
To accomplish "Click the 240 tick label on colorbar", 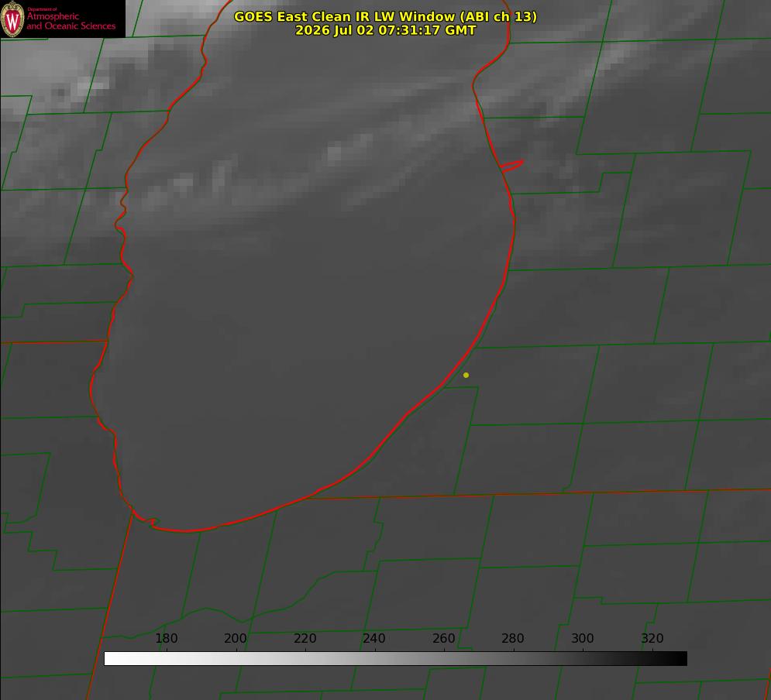I will pyautogui.click(x=374, y=638).
